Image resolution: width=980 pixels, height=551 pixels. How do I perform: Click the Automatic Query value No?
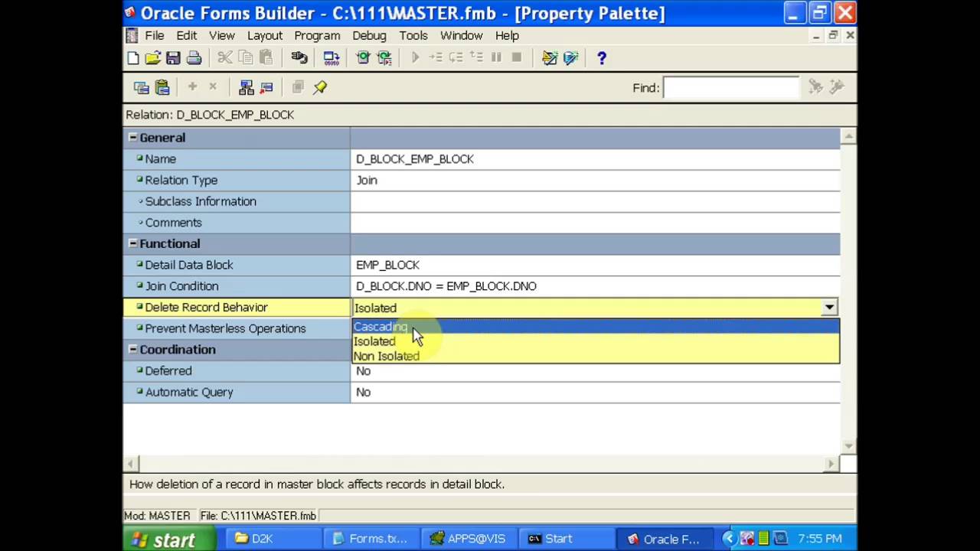pos(363,393)
